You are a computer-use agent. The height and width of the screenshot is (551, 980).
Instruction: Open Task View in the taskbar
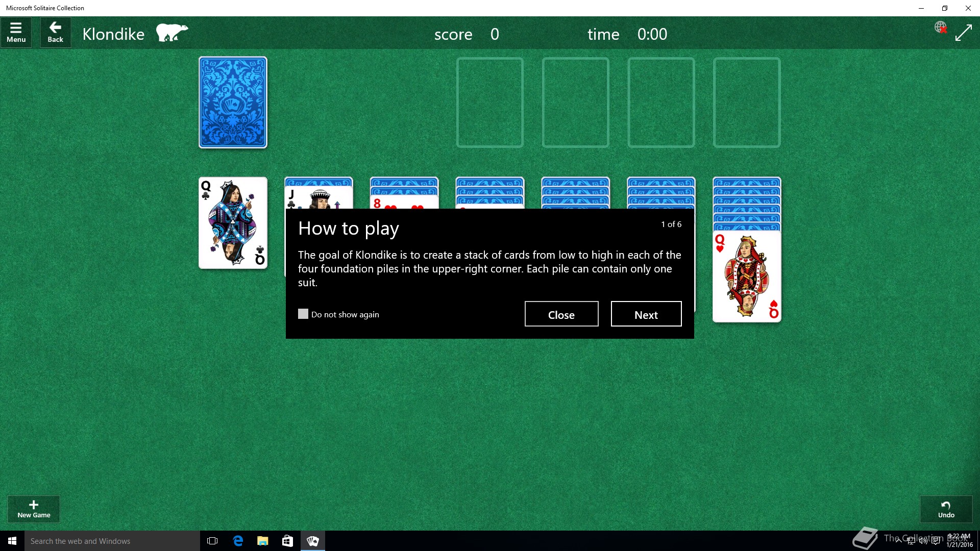212,541
